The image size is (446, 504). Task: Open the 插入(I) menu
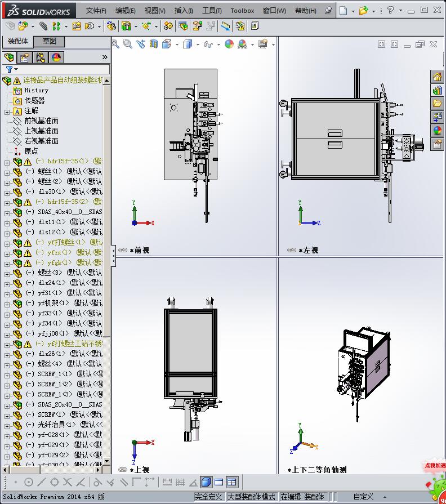click(184, 11)
